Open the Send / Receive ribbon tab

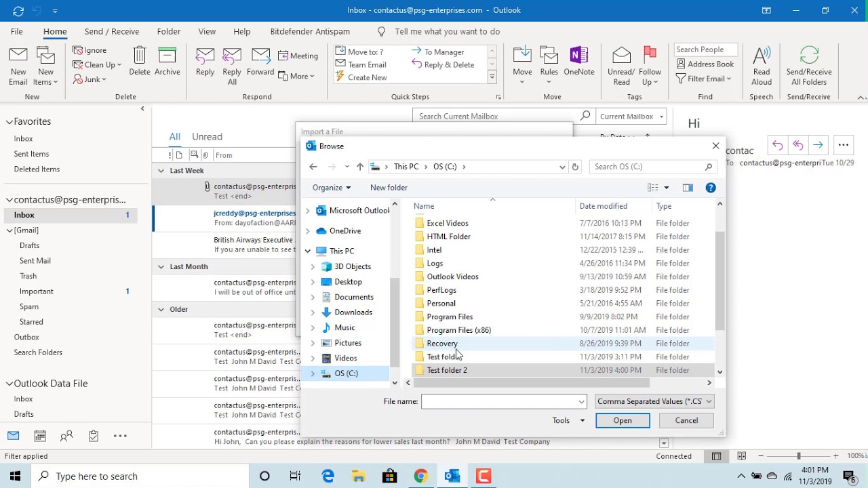[x=111, y=31]
